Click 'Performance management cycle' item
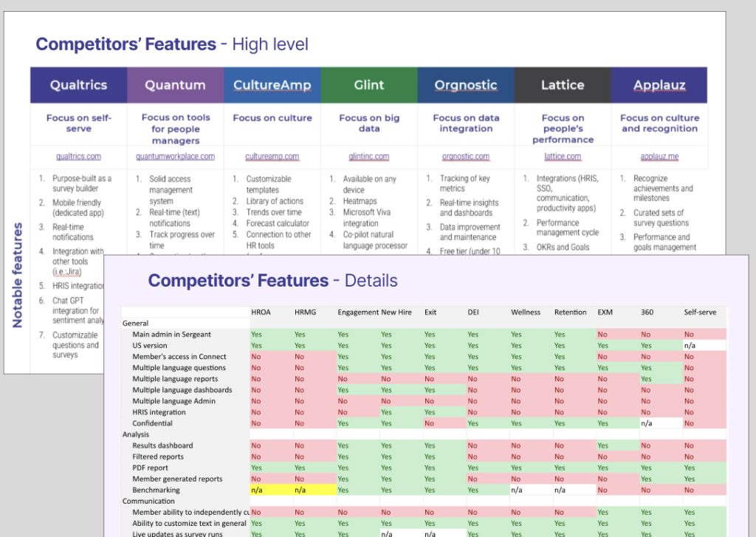The height and width of the screenshot is (537, 756). [568, 228]
